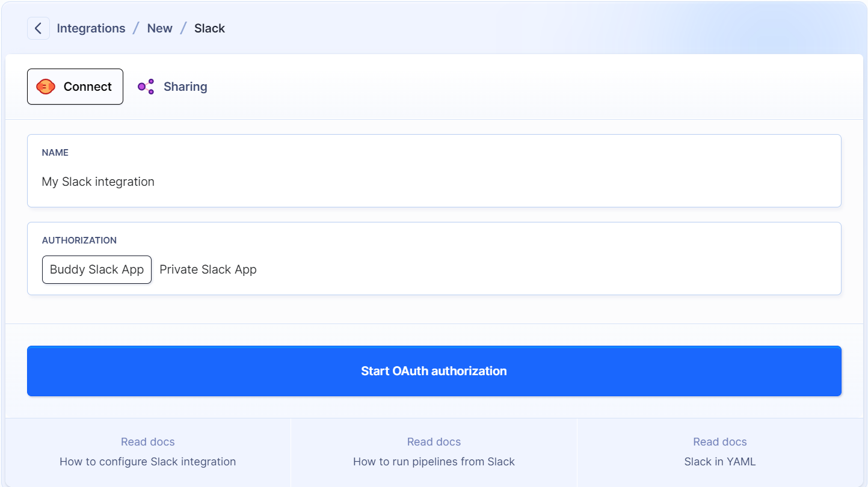Click the purple Sharing nodes icon
Image resolution: width=868 pixels, height=487 pixels.
click(x=146, y=87)
